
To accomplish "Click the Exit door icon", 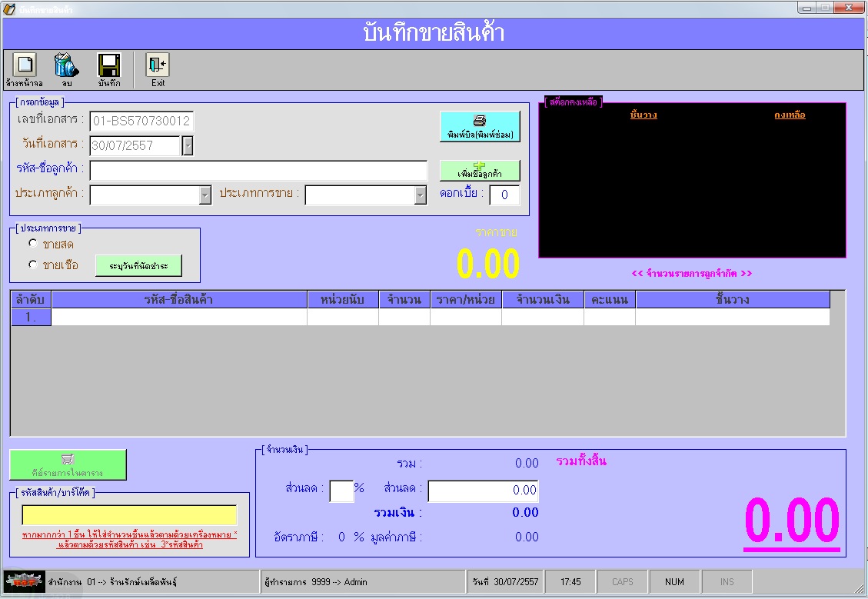I will tap(158, 65).
